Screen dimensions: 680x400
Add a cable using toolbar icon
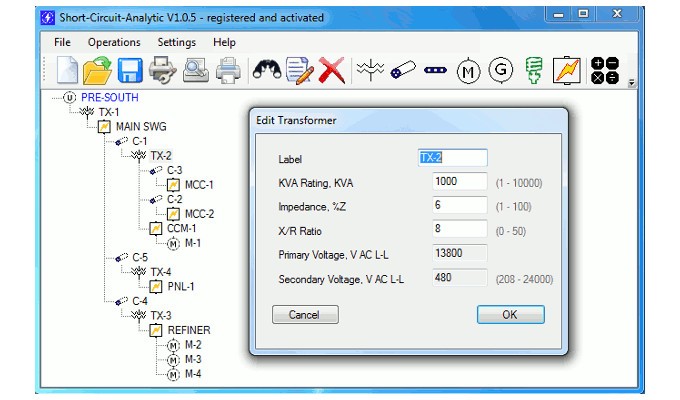tap(403, 70)
